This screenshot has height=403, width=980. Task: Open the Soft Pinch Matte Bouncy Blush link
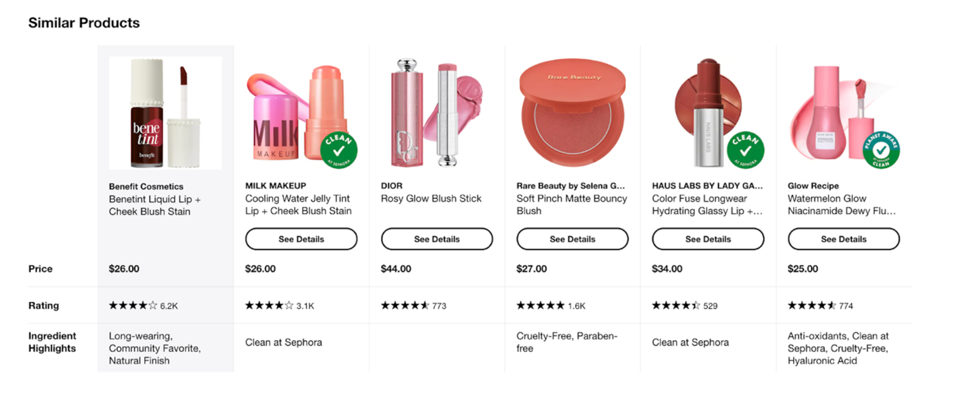[x=571, y=205]
